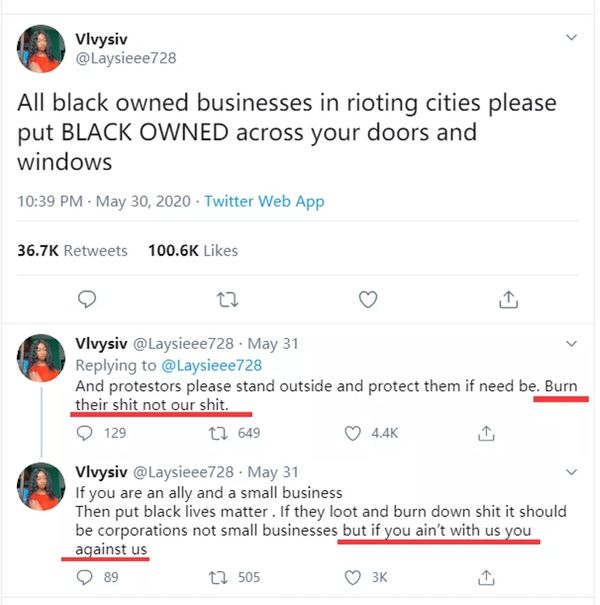
Task: Share the 'ally and a small business' reply
Action: point(487,577)
